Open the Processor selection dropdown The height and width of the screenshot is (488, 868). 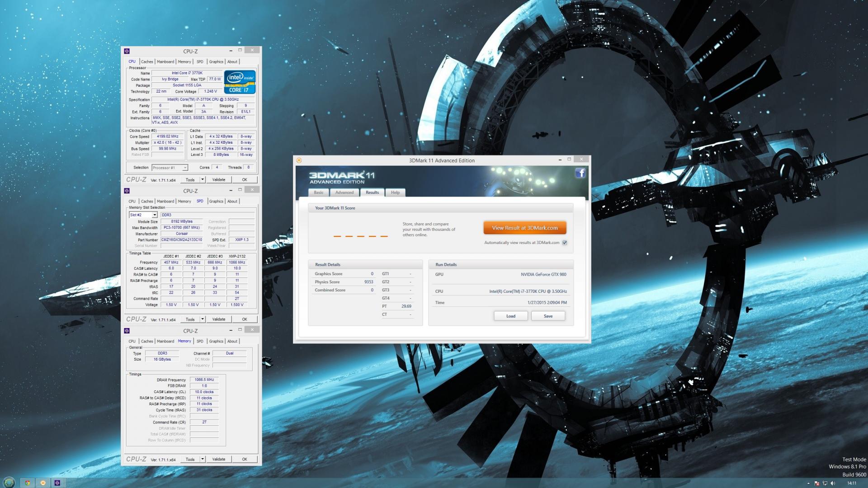(x=185, y=168)
